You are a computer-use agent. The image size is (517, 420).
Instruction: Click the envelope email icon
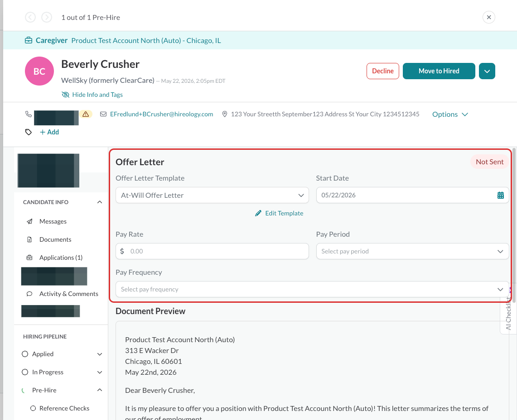coord(103,115)
